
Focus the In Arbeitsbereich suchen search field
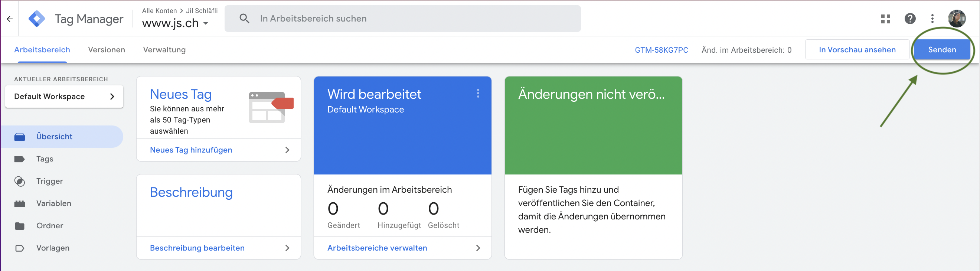click(402, 19)
